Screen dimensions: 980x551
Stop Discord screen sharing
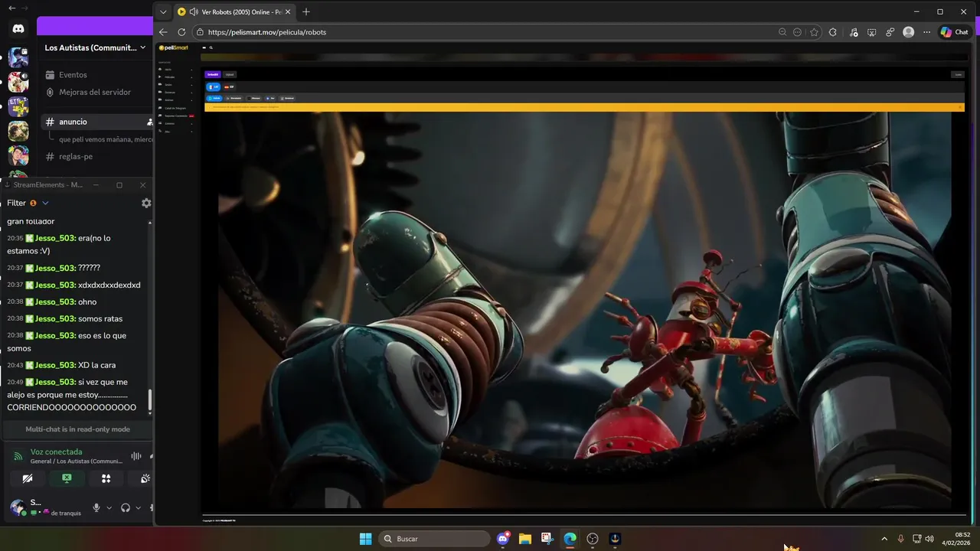(x=67, y=478)
